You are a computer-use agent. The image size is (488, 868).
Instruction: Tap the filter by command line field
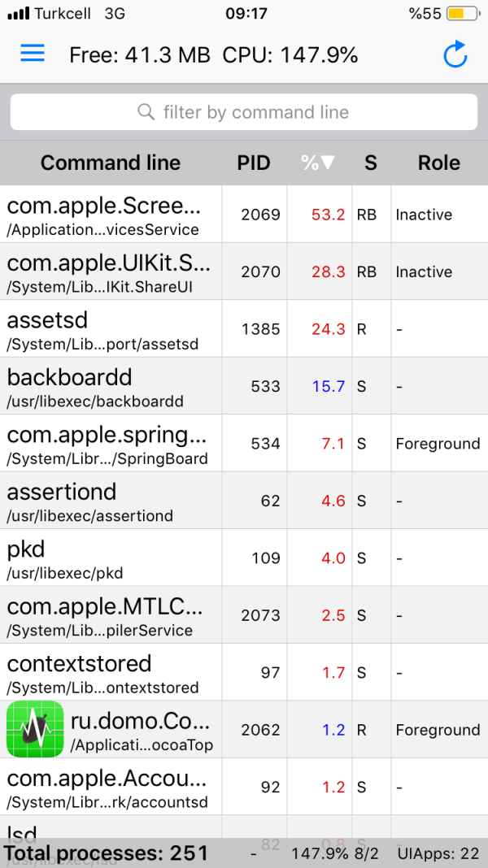pyautogui.click(x=243, y=111)
